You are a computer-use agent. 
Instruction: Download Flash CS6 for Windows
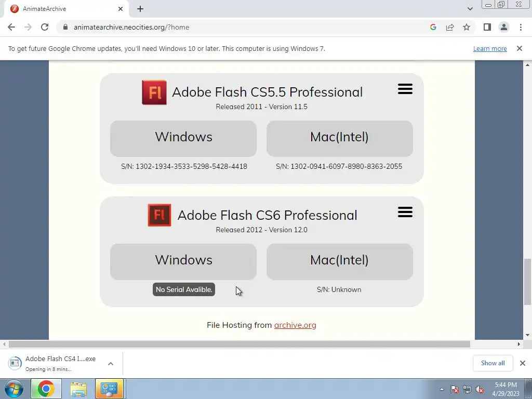coord(183,262)
